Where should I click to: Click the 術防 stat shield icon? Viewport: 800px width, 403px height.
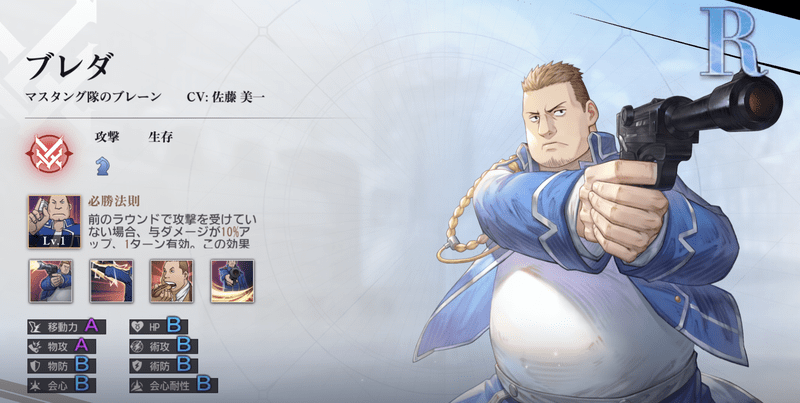point(138,366)
